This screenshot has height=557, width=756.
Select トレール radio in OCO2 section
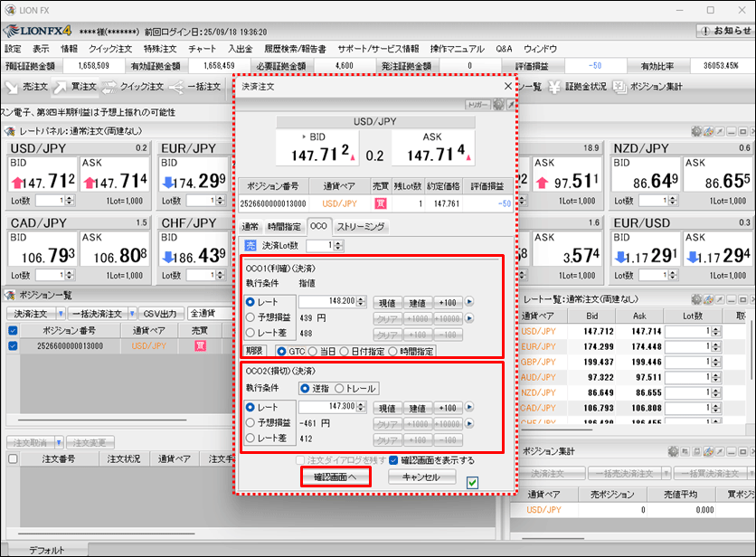tap(339, 388)
